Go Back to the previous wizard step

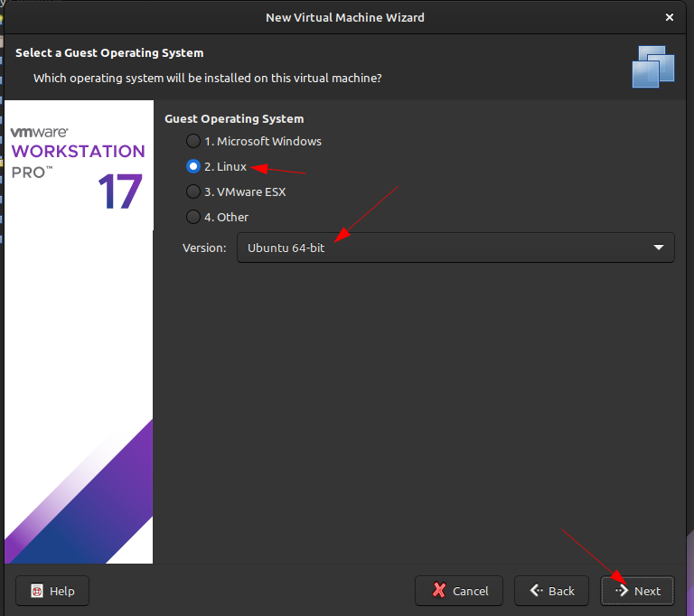tap(552, 591)
